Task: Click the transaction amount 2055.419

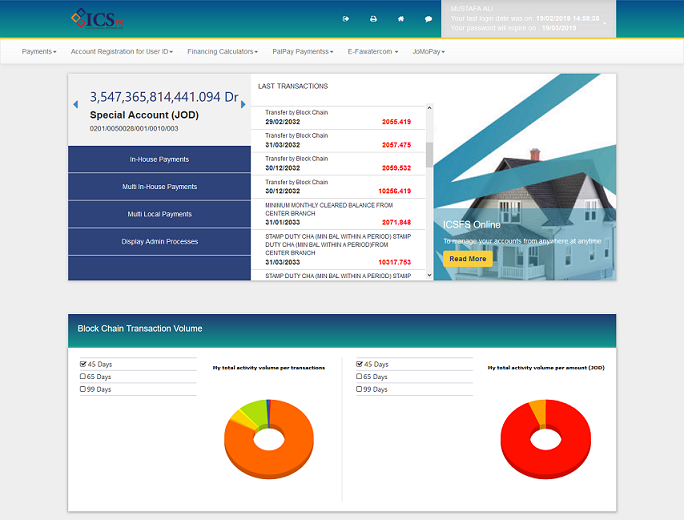Action: [396, 122]
